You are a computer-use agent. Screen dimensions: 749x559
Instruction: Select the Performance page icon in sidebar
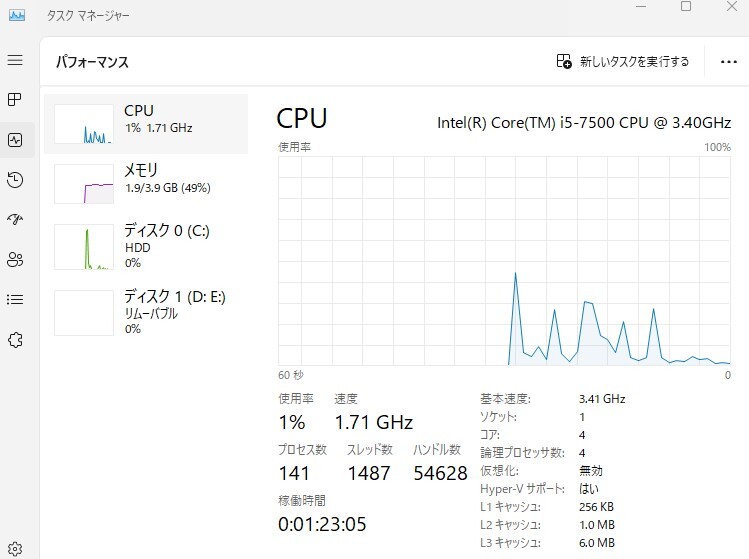[15, 140]
